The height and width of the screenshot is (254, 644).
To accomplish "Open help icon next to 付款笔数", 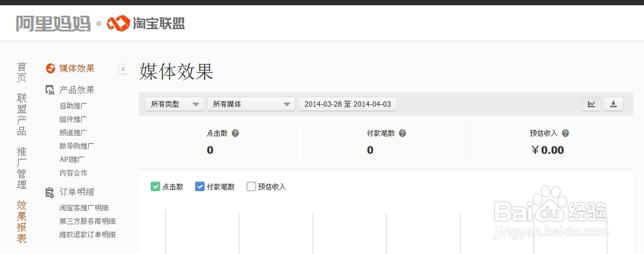I will pyautogui.click(x=402, y=133).
